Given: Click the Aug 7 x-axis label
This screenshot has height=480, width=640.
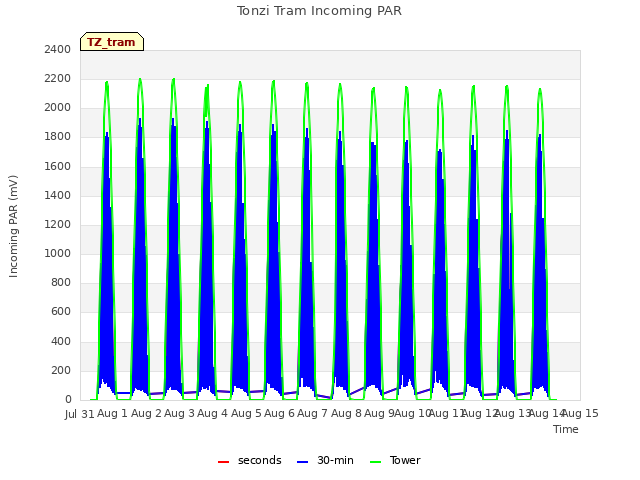Looking at the screenshot, I should click(313, 413).
